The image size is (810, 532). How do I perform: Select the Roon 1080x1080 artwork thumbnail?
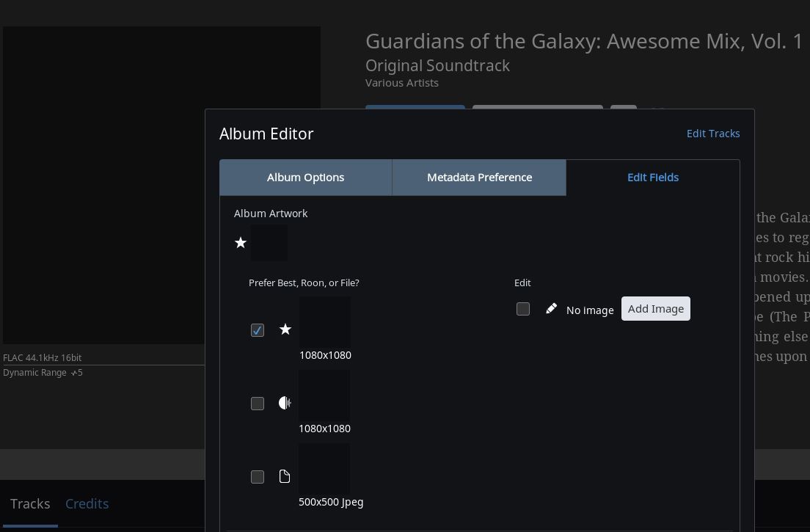324,395
